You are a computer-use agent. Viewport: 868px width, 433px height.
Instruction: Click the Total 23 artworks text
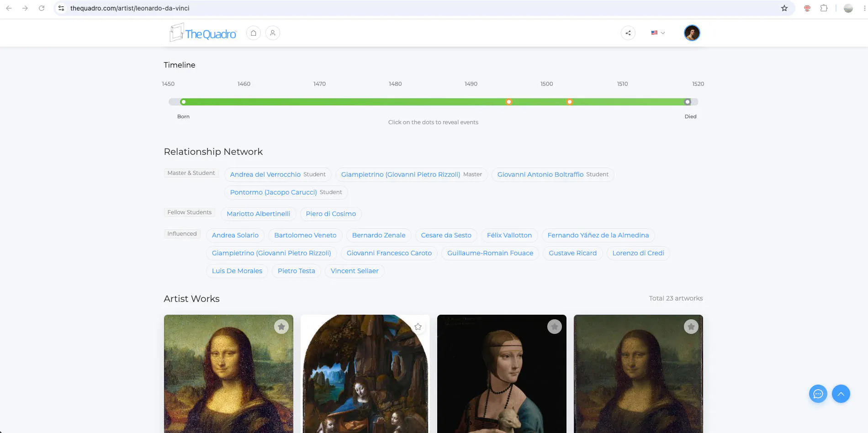[x=676, y=298]
